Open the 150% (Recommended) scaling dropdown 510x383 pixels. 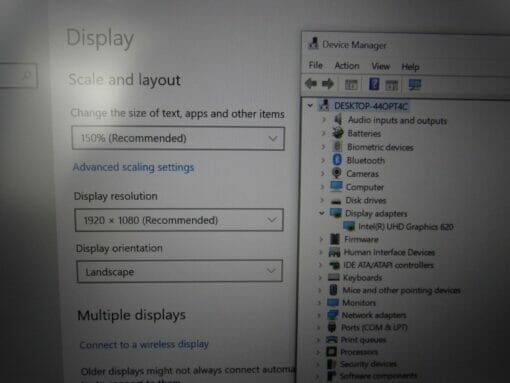178,138
